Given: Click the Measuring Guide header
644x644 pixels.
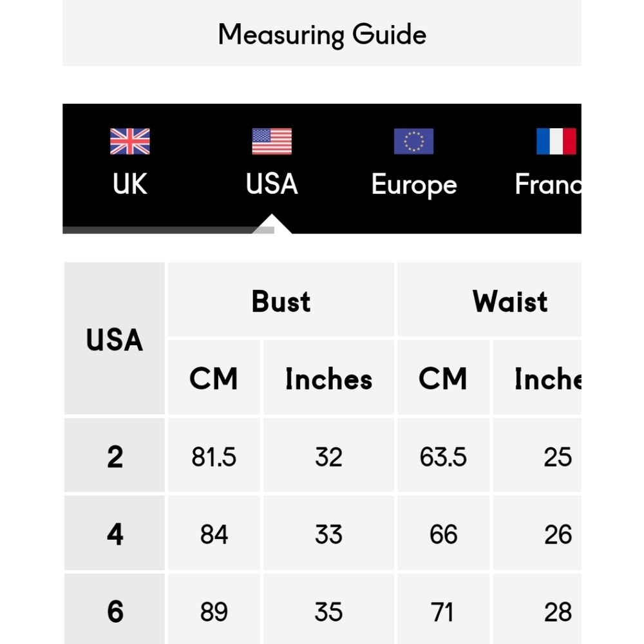Looking at the screenshot, I should (322, 33).
